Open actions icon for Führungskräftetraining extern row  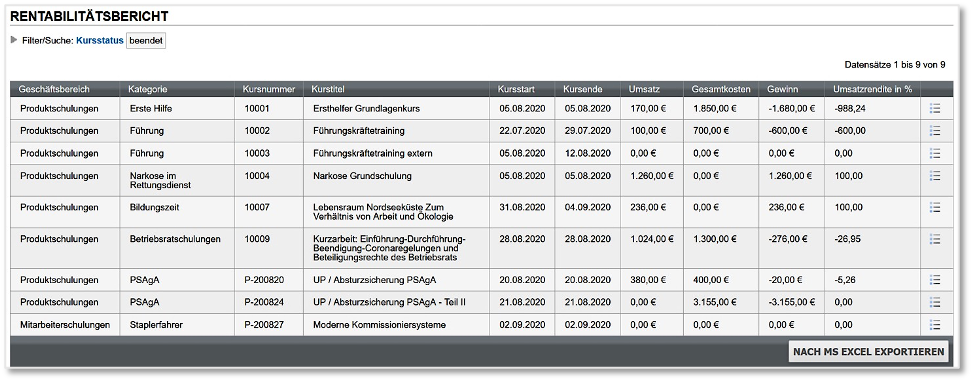[935, 153]
